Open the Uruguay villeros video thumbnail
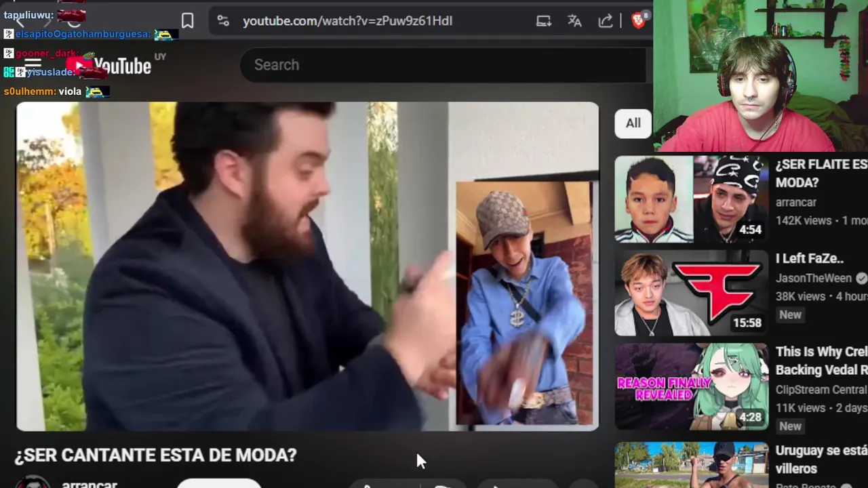Image resolution: width=868 pixels, height=488 pixels. (x=692, y=465)
